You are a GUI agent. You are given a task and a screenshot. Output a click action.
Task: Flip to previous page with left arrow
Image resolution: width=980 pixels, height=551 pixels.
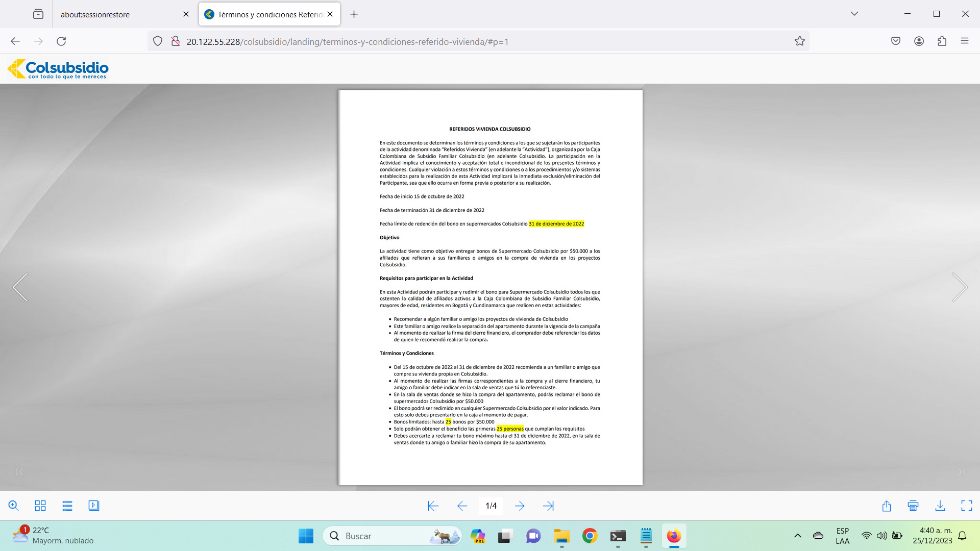click(x=20, y=287)
